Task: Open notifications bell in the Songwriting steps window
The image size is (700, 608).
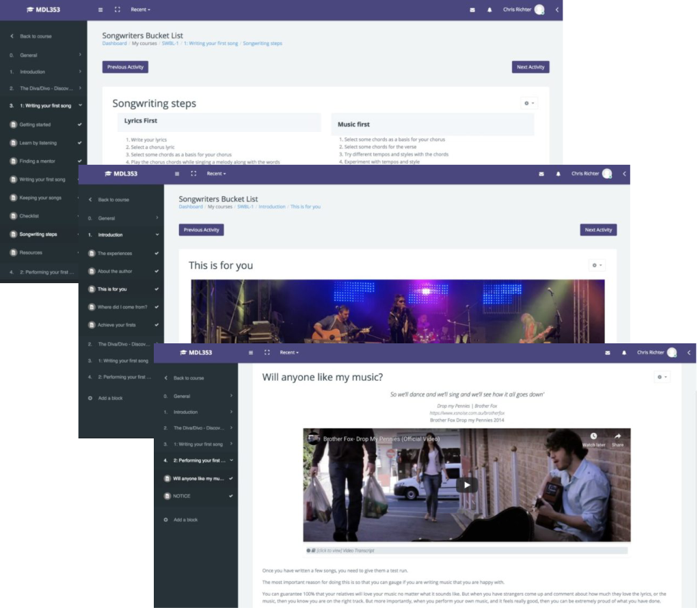Action: [489, 10]
